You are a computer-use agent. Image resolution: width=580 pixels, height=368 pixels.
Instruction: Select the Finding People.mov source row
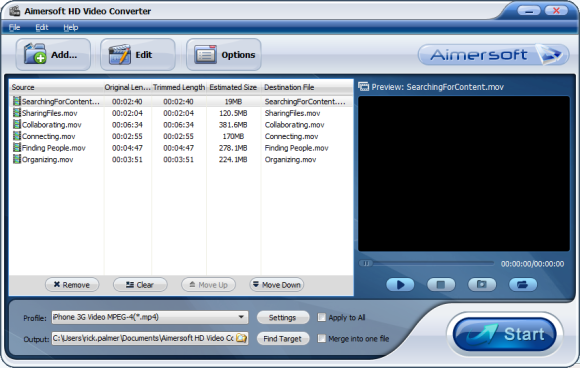[54, 148]
